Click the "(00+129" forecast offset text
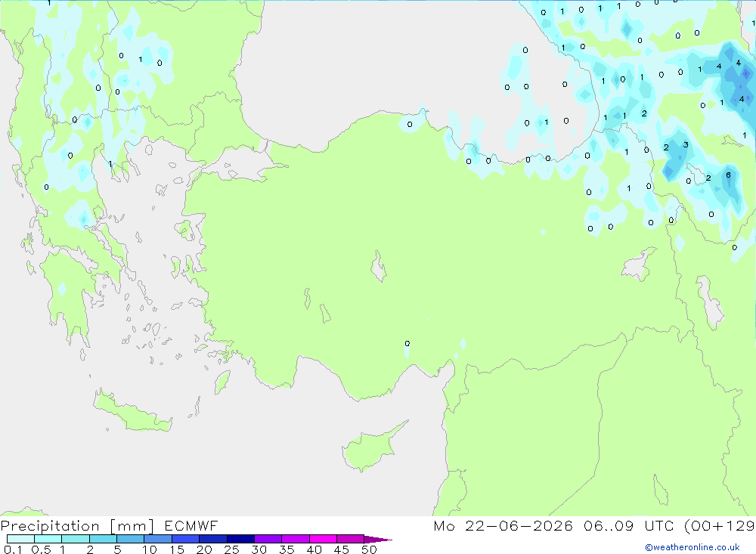Viewport: 756px width, 554px height. 720,525
